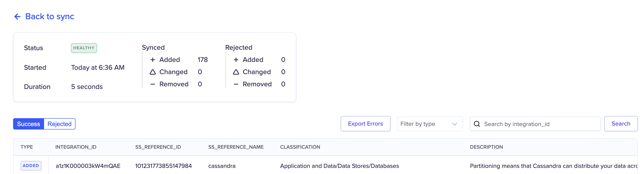Open the Filter by type dropdown
Viewport: 644px width, 174px height.
point(425,124)
